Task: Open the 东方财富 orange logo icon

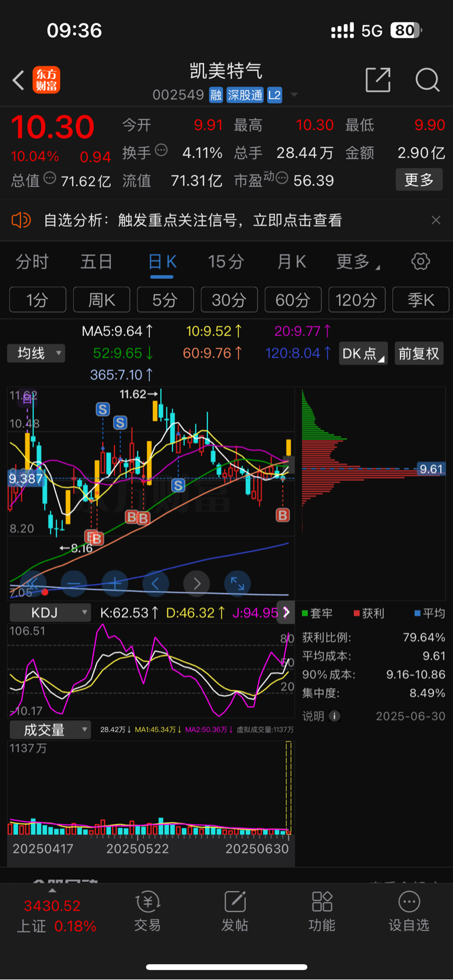Action: (47, 80)
